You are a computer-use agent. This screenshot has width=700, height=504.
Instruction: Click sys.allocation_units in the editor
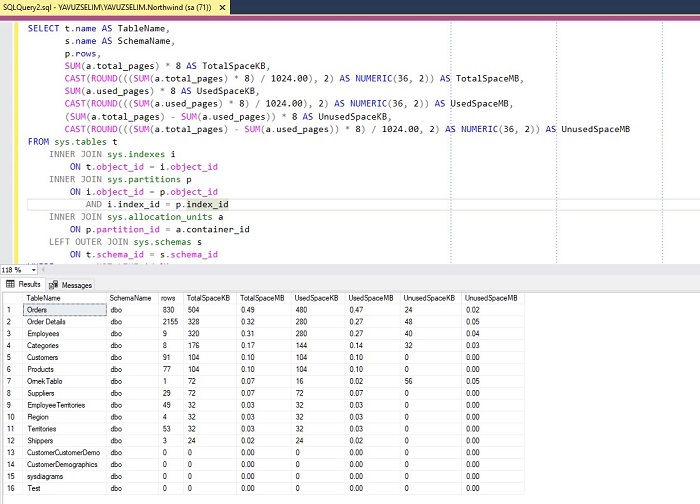(159, 217)
